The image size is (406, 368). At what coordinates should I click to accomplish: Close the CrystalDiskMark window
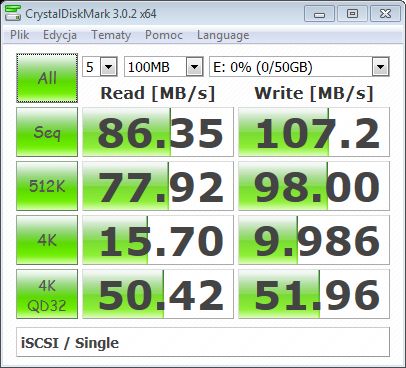[x=386, y=14]
